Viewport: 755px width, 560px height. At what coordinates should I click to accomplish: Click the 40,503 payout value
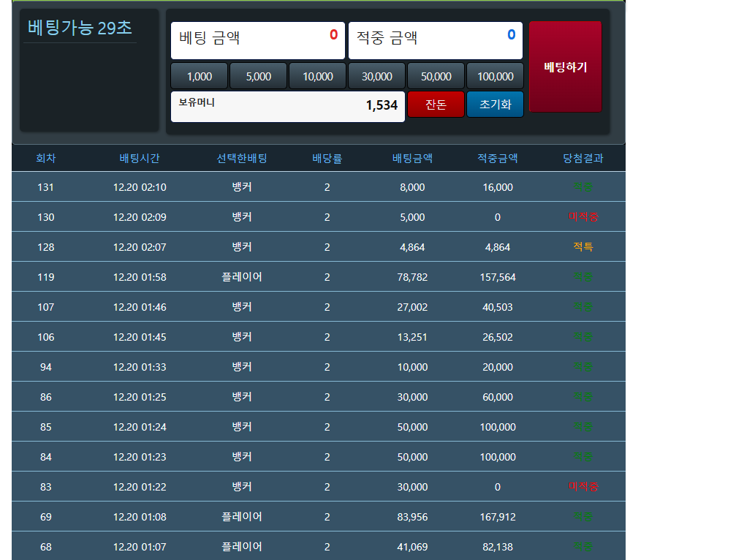point(498,307)
